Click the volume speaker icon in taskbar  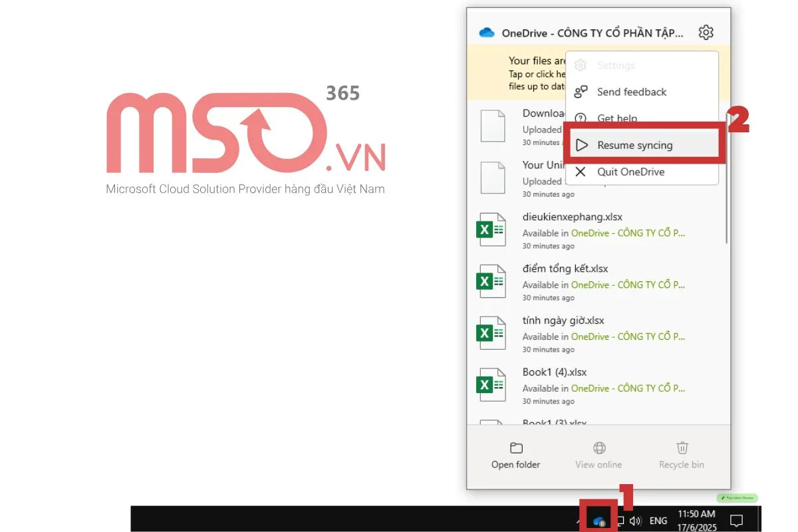(635, 521)
